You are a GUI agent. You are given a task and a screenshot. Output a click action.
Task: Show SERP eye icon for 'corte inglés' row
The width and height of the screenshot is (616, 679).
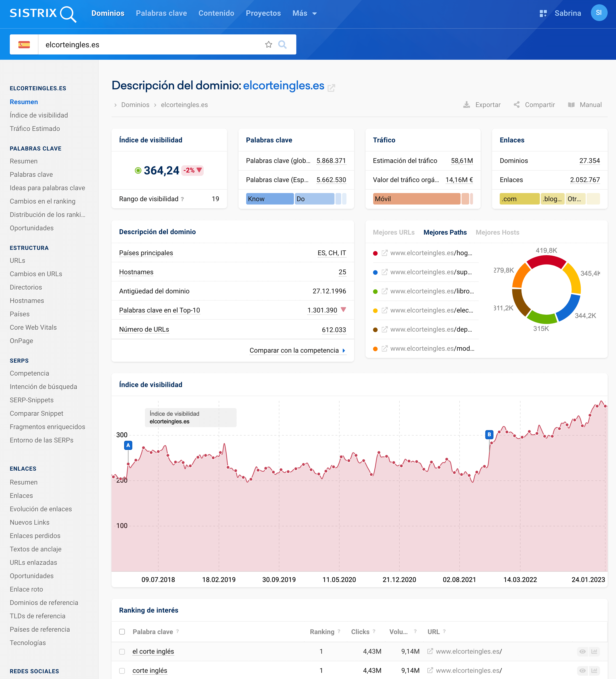[582, 671]
